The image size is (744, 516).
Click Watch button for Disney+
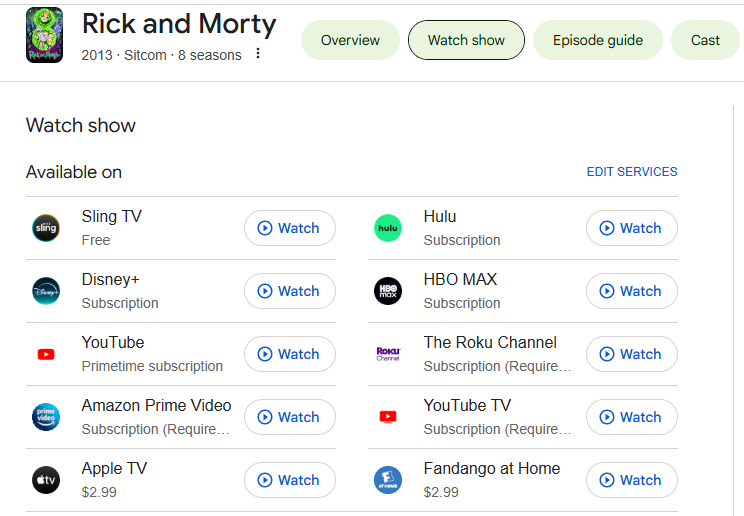290,291
